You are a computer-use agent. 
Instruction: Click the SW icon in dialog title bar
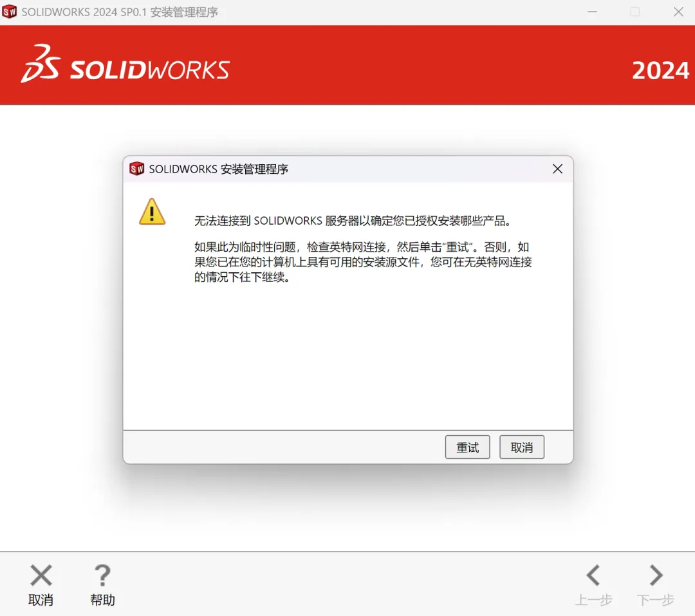pos(136,169)
